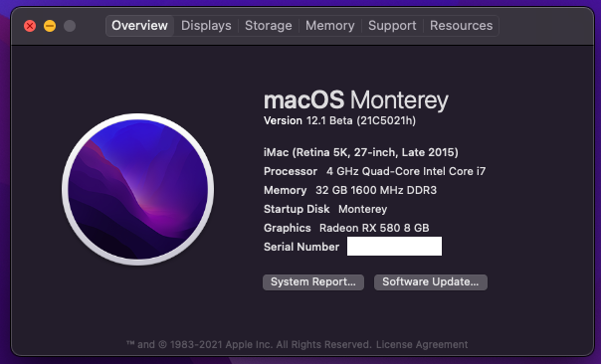Select the iMac (Retina 5K, 27-inch, Late 2015) text
This screenshot has height=364, width=601.
(360, 152)
